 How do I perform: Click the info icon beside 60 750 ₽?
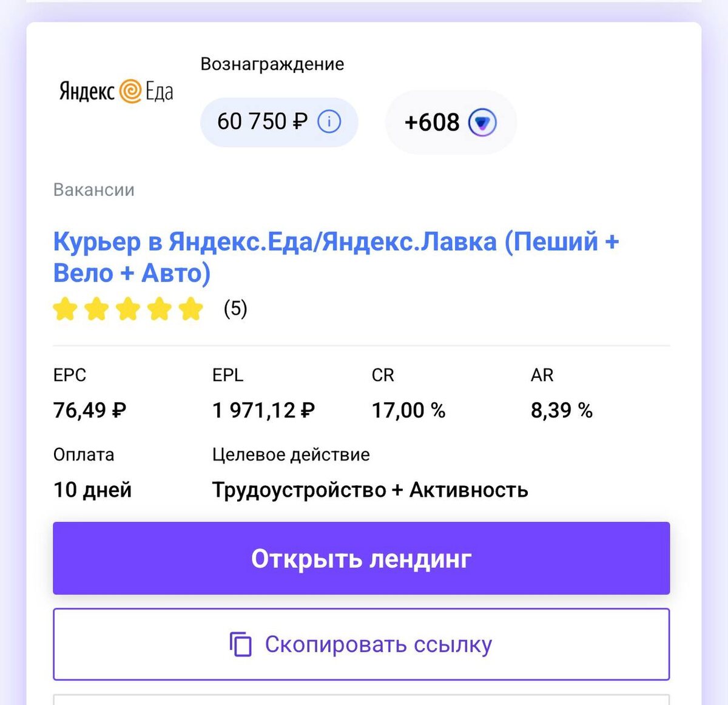pos(329,122)
